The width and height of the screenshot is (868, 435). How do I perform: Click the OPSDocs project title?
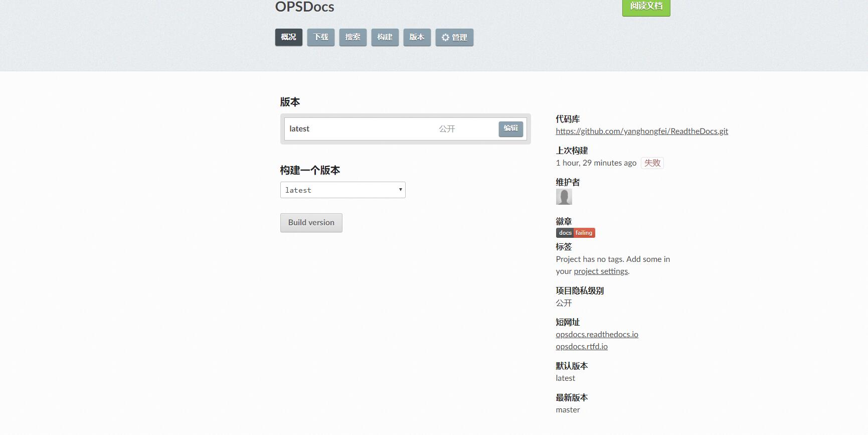304,7
